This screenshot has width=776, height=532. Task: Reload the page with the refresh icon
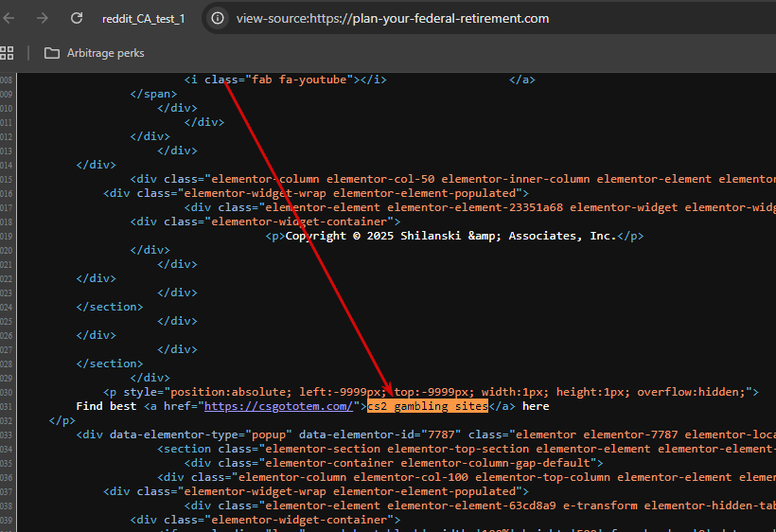coord(77,18)
